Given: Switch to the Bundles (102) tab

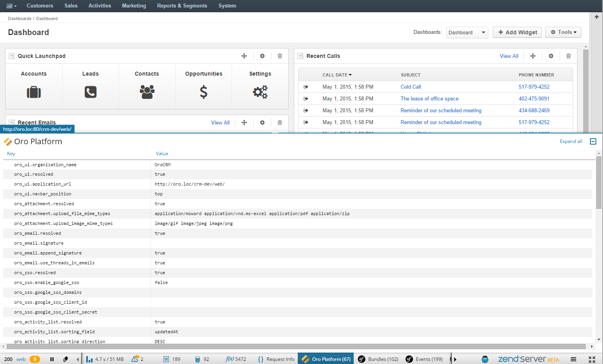Looking at the screenshot, I should (x=378, y=359).
